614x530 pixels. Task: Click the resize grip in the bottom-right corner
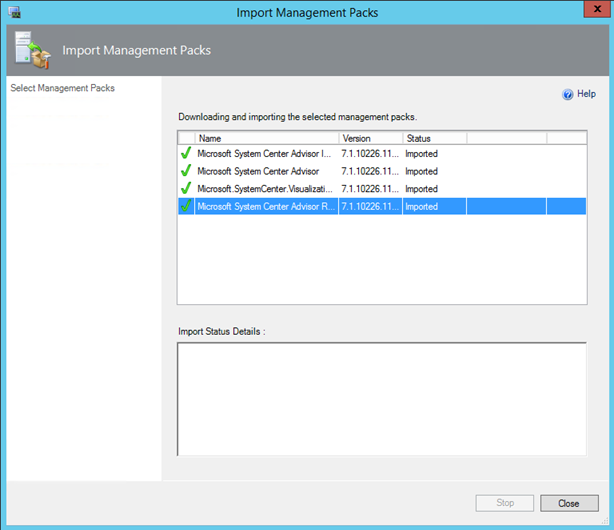tap(605, 521)
